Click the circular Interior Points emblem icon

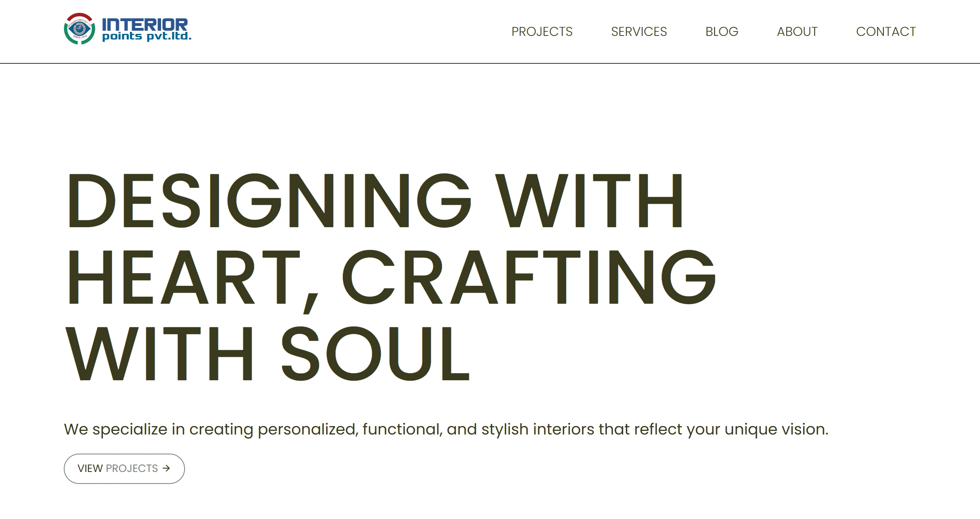click(x=79, y=29)
